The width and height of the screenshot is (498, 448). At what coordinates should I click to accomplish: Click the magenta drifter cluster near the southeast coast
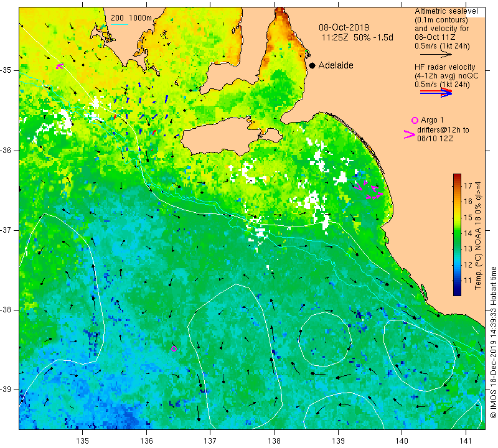pyautogui.click(x=369, y=190)
